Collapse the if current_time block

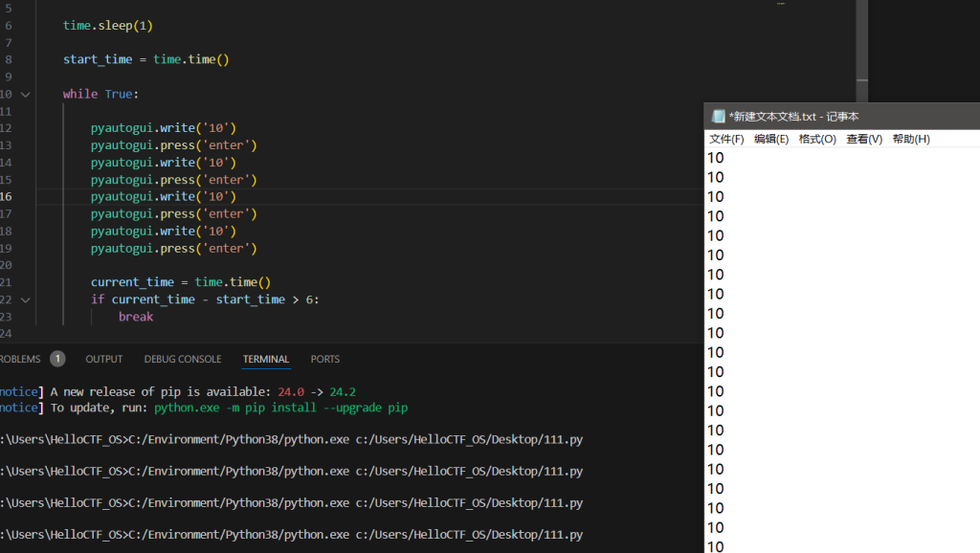coord(26,299)
